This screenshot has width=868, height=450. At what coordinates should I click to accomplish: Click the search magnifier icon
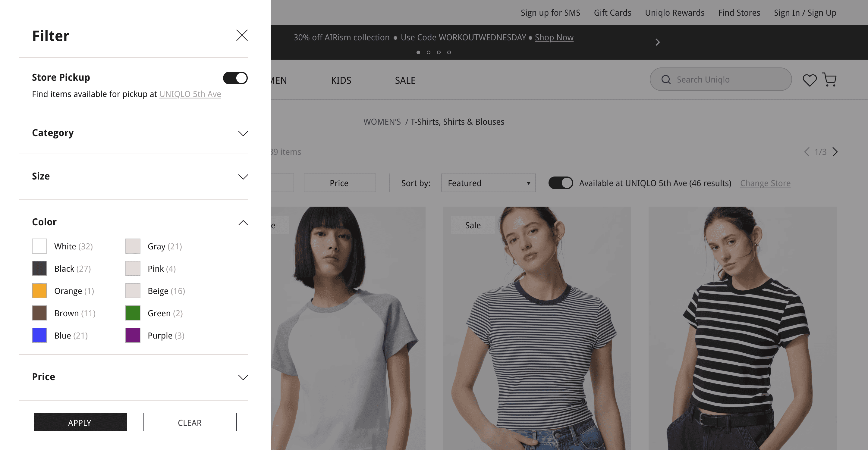point(665,80)
